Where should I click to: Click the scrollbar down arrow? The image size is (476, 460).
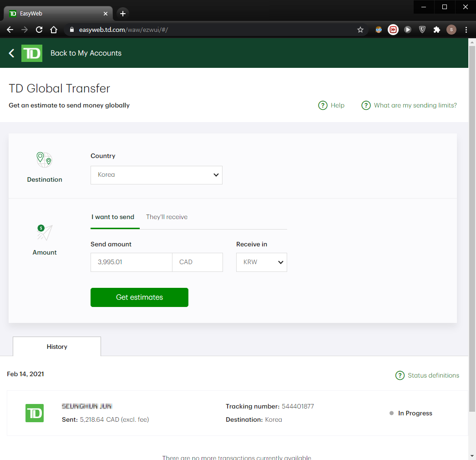point(472,456)
